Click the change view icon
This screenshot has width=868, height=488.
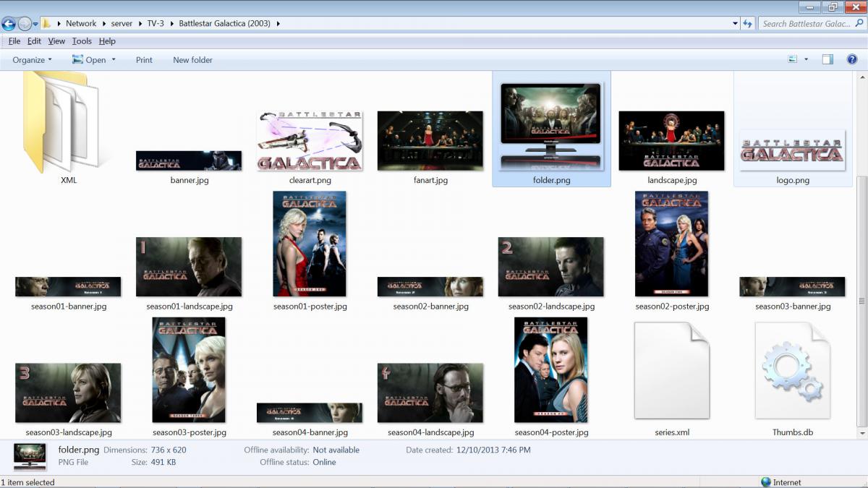[793, 59]
